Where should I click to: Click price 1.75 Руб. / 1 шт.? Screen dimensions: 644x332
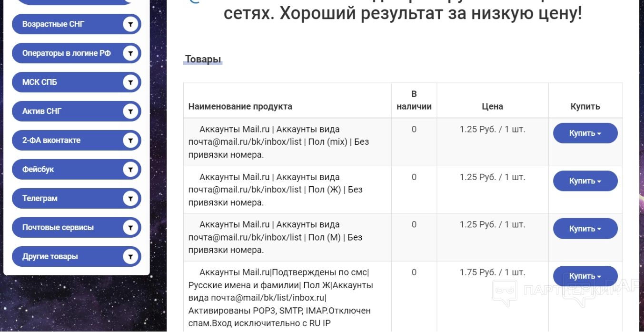[x=493, y=272]
